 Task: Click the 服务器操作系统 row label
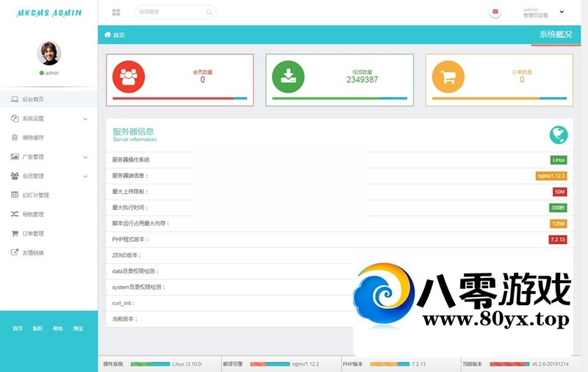click(x=131, y=160)
